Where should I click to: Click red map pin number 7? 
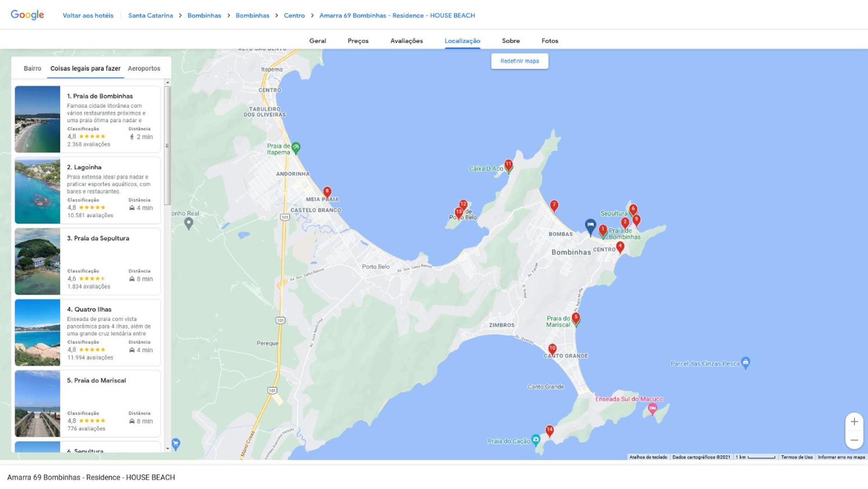554,206
